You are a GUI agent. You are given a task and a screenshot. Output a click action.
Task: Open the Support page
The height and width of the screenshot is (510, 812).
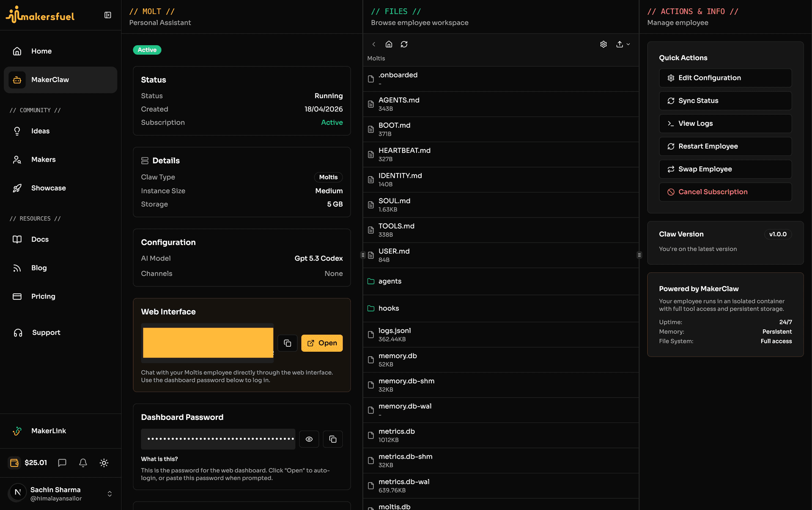pos(60,333)
